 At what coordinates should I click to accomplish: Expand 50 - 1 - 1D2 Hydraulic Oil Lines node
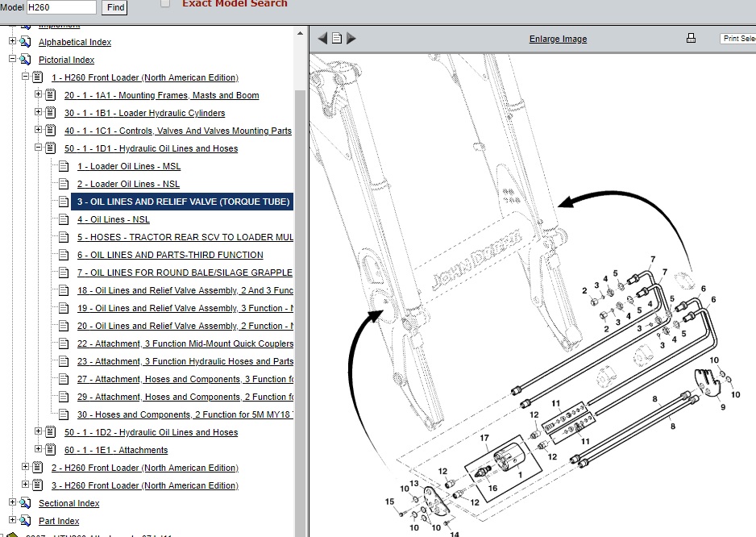click(x=38, y=431)
